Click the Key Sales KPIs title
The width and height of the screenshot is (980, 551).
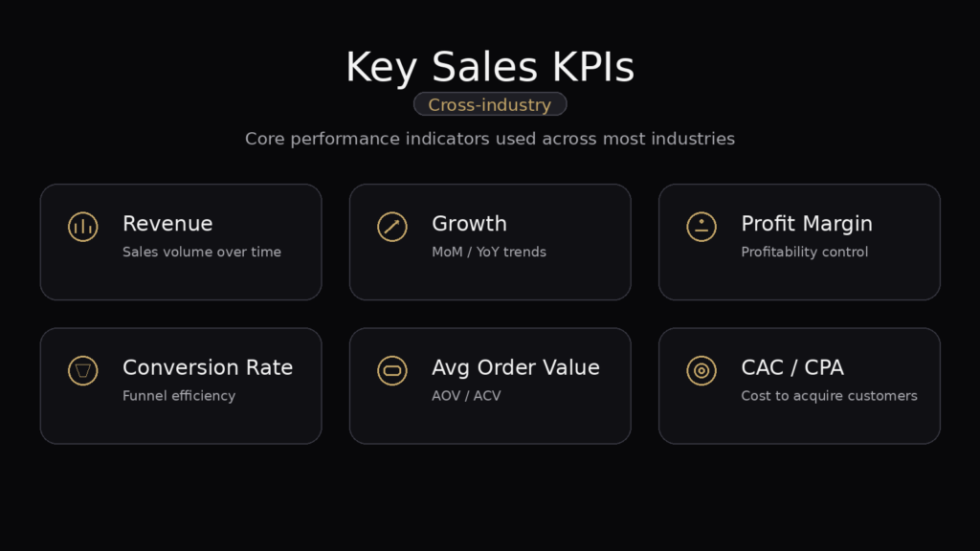490,67
